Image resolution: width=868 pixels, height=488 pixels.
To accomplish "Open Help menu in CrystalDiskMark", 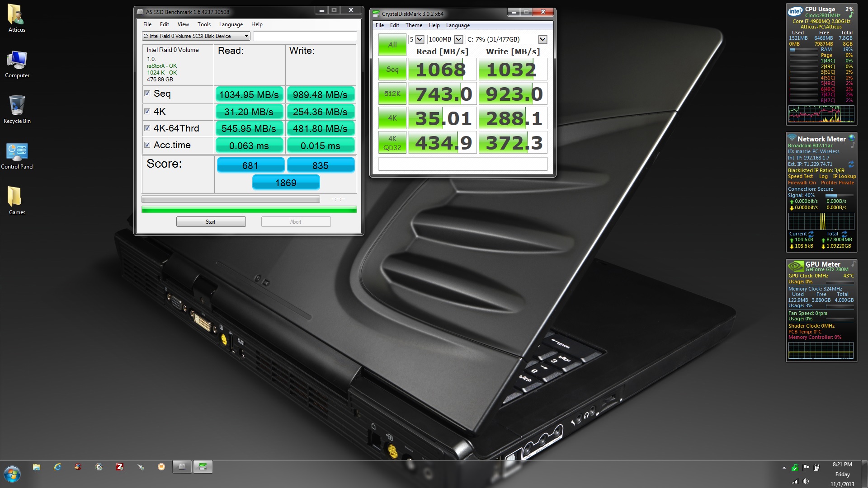I will (x=434, y=25).
